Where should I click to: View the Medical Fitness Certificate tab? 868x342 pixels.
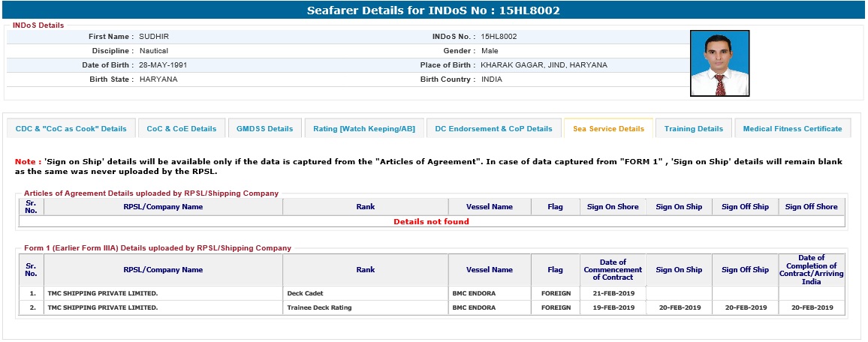click(x=792, y=128)
